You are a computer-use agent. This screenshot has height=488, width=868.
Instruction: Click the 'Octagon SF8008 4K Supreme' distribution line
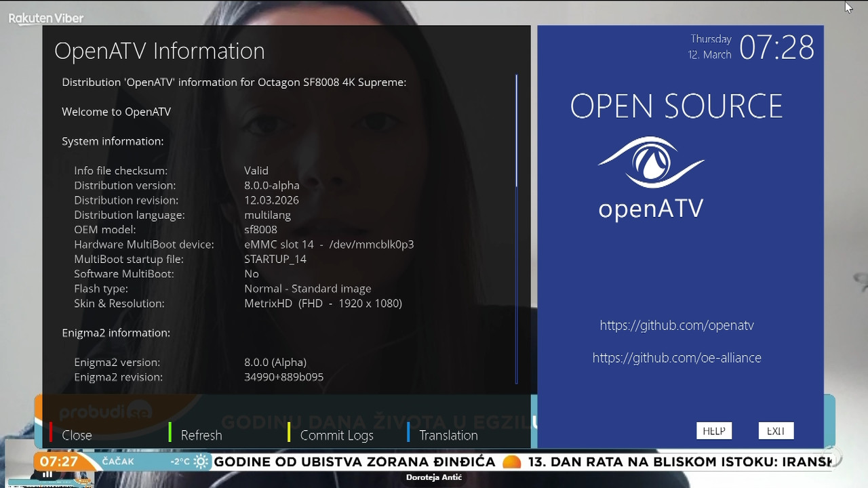pyautogui.click(x=234, y=82)
